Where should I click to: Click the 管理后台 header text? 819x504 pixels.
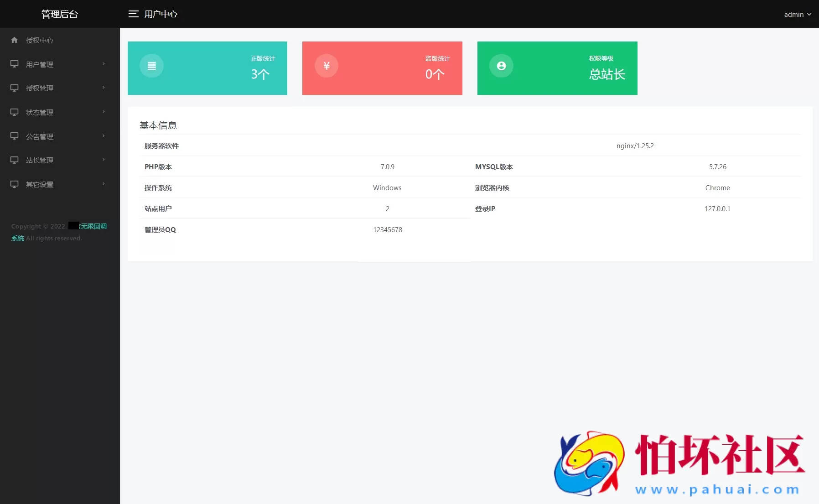(59, 14)
